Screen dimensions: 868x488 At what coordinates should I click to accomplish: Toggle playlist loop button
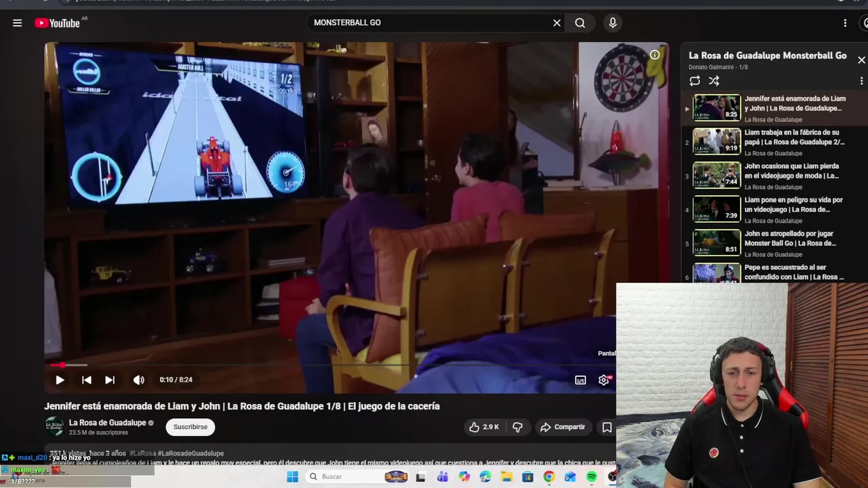[695, 81]
